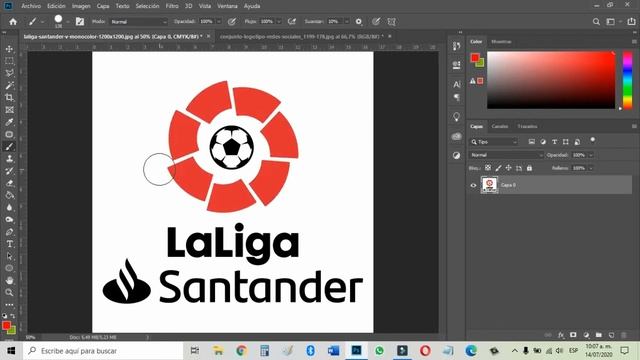Screen dimensions: 640x360
Task: Toggle lock all padlock in Capas panel
Action: pyautogui.click(x=529, y=168)
